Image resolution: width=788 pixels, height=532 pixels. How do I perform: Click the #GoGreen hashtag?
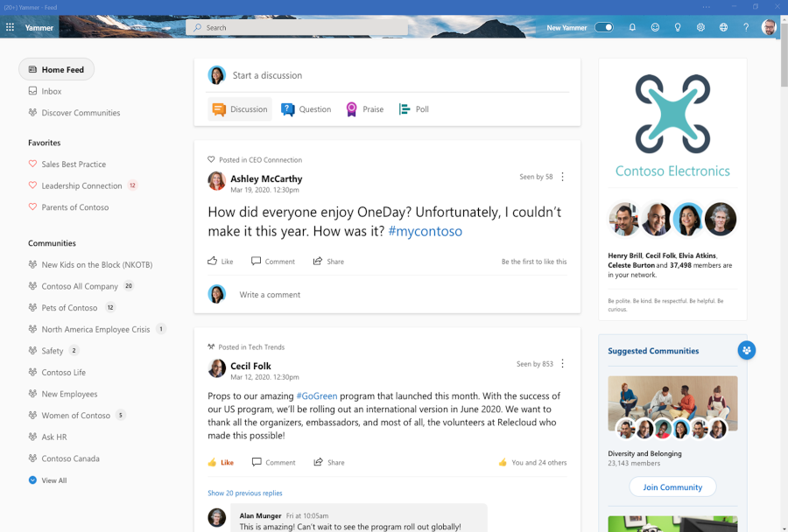[317, 395]
